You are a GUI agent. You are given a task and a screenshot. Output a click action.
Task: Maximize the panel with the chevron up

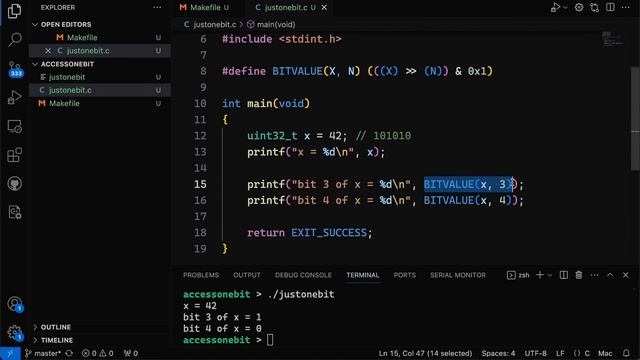click(x=610, y=275)
